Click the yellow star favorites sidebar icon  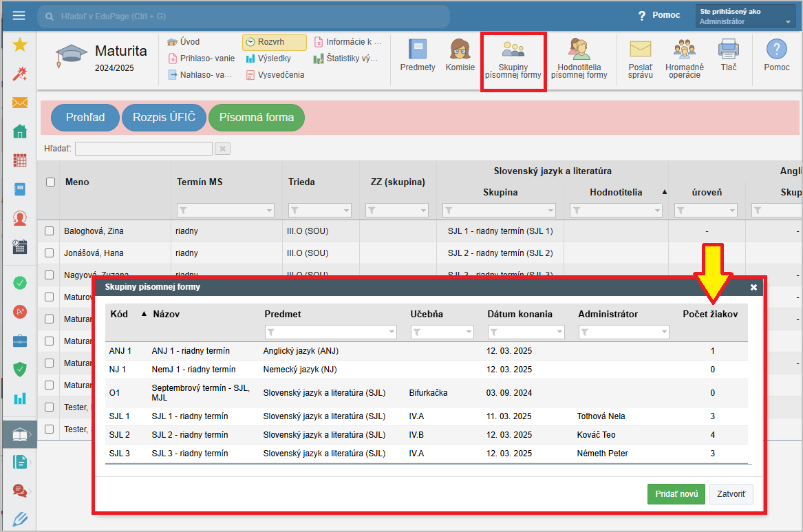pos(20,45)
